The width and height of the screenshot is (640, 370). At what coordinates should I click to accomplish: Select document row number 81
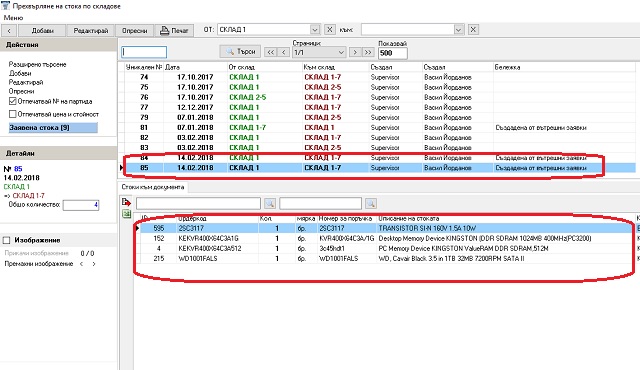[x=380, y=127]
